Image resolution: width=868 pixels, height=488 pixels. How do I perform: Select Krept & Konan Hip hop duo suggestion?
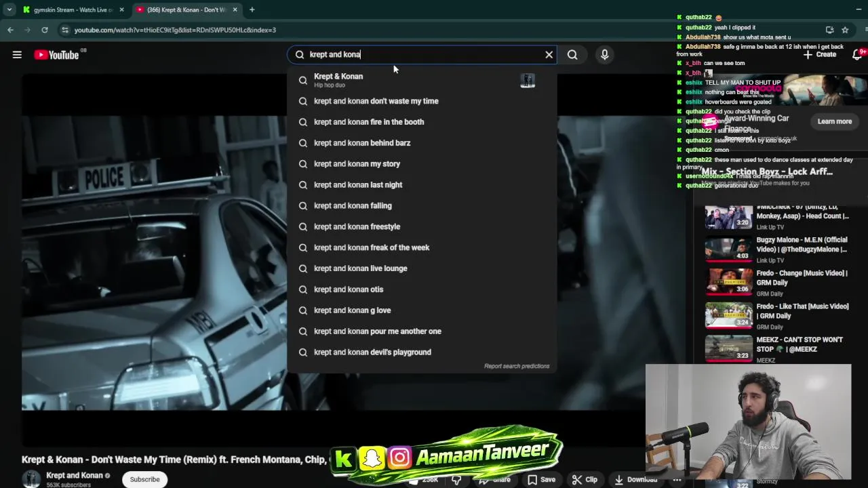point(421,80)
